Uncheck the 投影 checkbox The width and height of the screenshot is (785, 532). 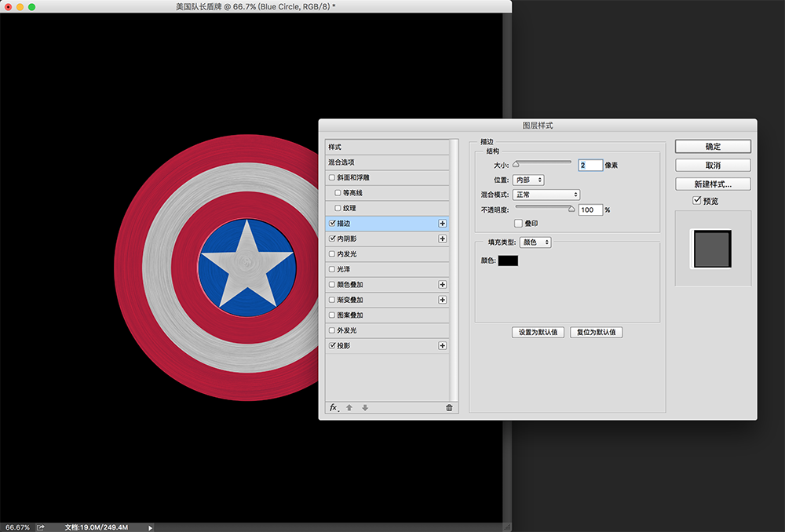pyautogui.click(x=332, y=346)
